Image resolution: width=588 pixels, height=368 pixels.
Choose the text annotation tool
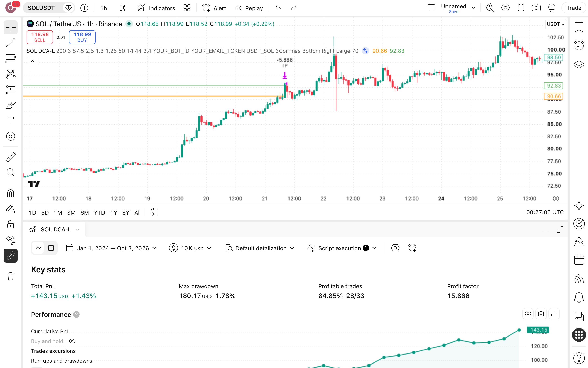coord(10,121)
